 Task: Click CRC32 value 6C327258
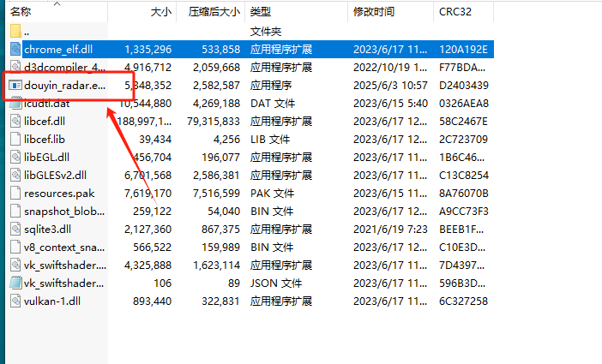click(463, 301)
